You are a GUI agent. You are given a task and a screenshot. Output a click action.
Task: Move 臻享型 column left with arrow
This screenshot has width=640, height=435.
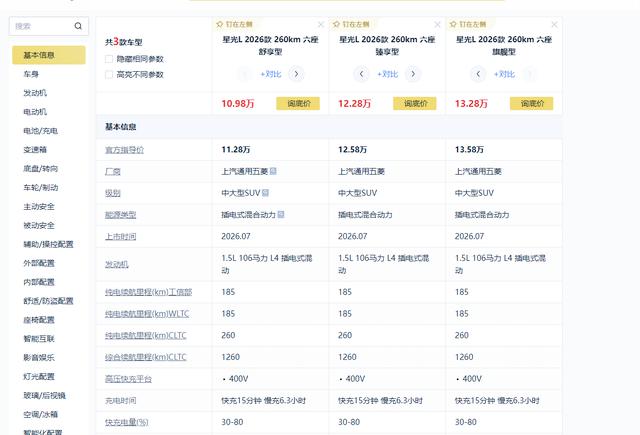coord(361,74)
